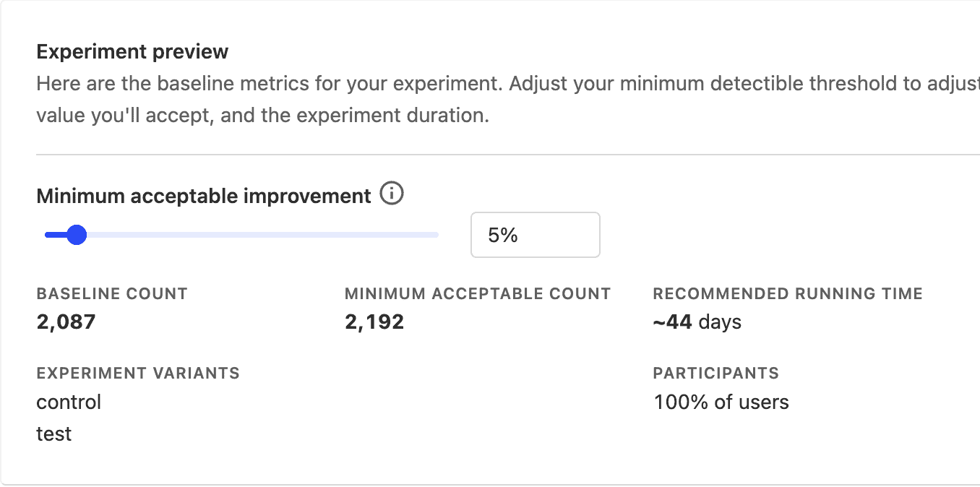Click the experiment duration description line
The image size is (980, 487).
[262, 116]
